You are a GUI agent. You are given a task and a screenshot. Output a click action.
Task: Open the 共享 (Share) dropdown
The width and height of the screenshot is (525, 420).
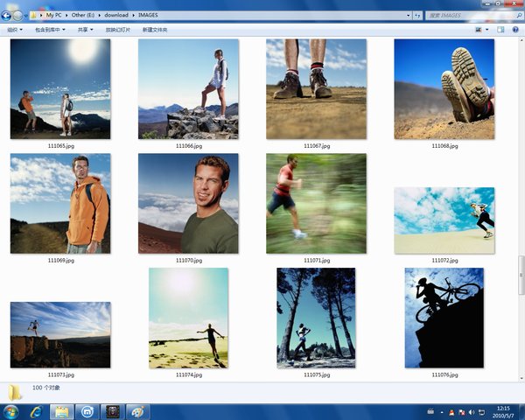coord(86,30)
